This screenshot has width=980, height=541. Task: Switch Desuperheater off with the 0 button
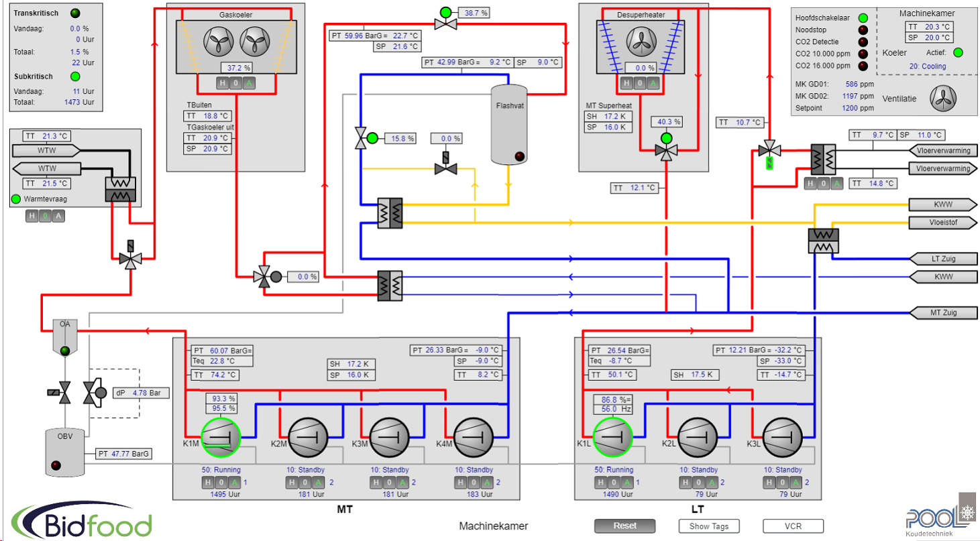click(x=640, y=83)
